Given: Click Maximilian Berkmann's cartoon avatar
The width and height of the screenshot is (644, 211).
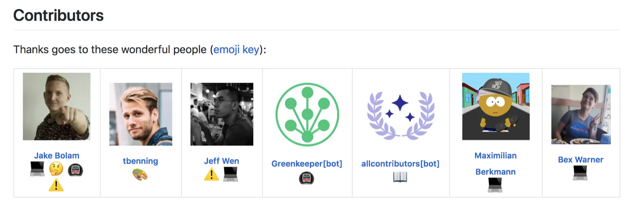Looking at the screenshot, I should pos(496,106).
